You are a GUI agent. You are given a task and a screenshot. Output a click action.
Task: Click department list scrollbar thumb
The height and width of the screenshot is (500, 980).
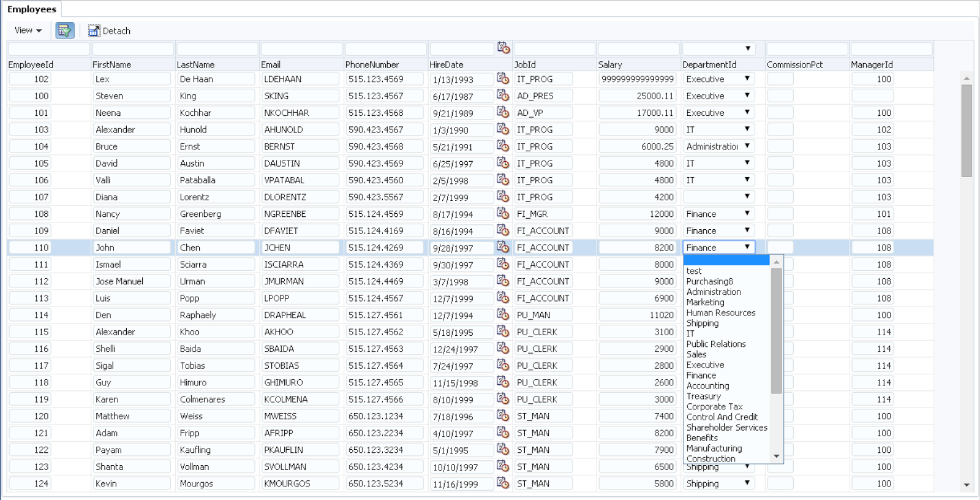(x=776, y=331)
